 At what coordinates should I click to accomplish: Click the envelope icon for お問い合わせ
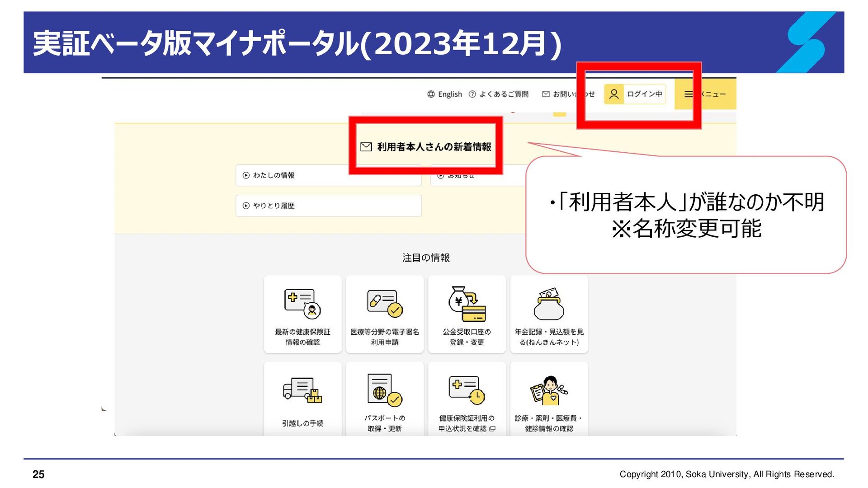point(546,94)
